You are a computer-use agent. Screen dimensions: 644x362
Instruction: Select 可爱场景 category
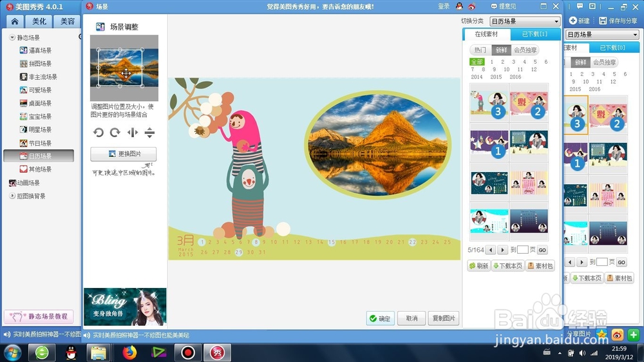(x=35, y=90)
